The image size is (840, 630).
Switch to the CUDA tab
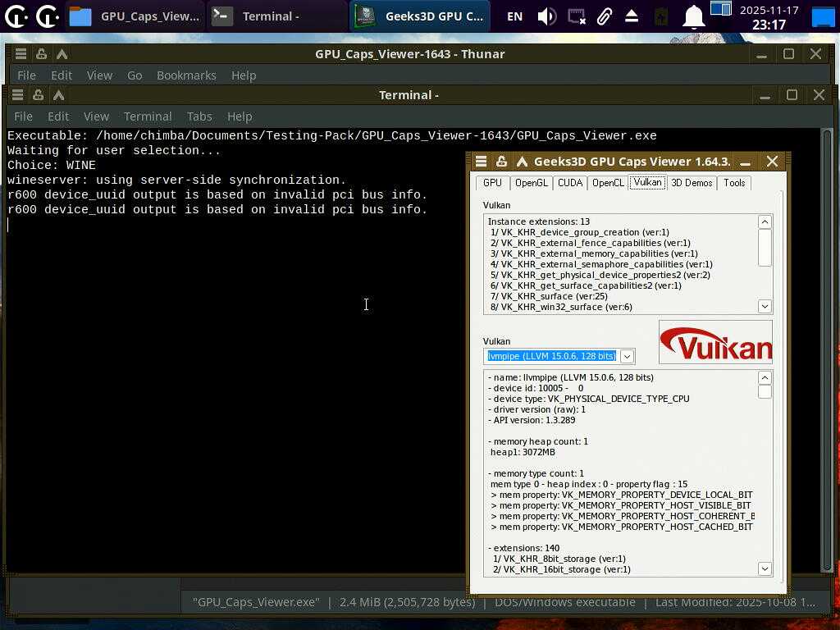point(570,183)
